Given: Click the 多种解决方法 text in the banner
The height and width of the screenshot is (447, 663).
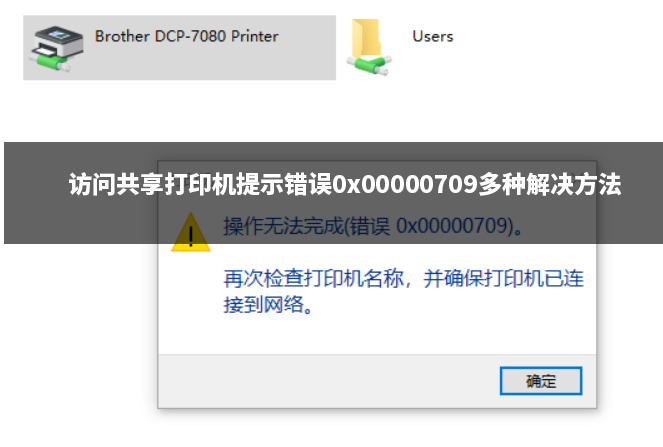Looking at the screenshot, I should click(550, 184).
